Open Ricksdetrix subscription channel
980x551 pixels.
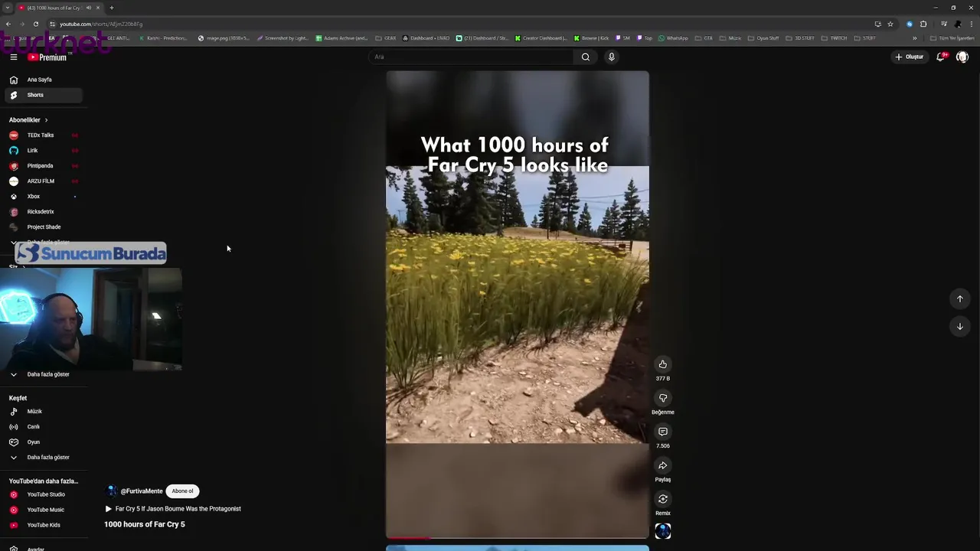click(x=42, y=212)
